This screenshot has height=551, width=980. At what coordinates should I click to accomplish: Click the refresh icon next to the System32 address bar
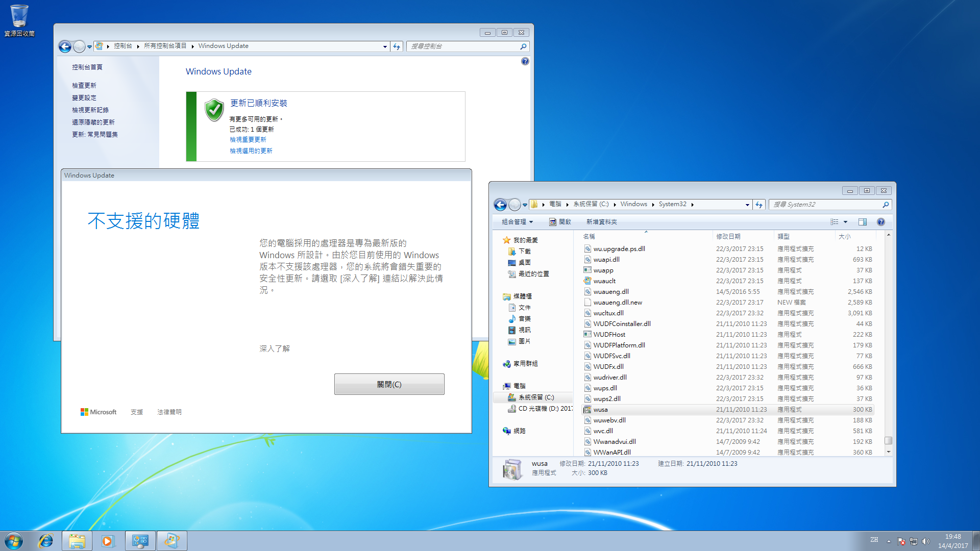point(759,205)
